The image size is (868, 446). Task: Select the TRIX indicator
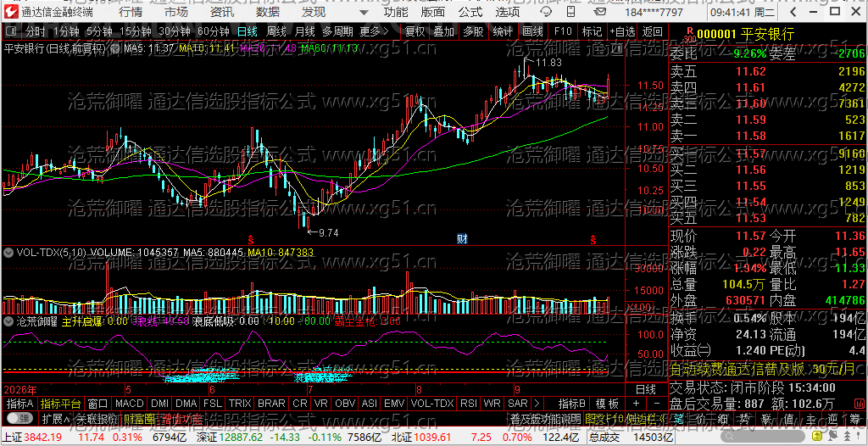240,403
